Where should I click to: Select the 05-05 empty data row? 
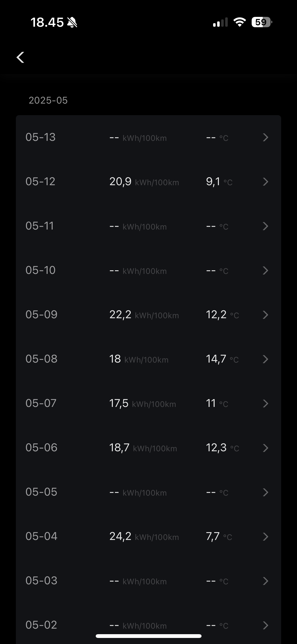pyautogui.click(x=148, y=492)
